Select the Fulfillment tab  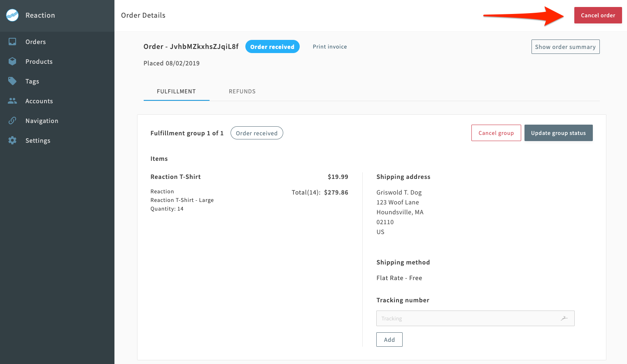(176, 91)
